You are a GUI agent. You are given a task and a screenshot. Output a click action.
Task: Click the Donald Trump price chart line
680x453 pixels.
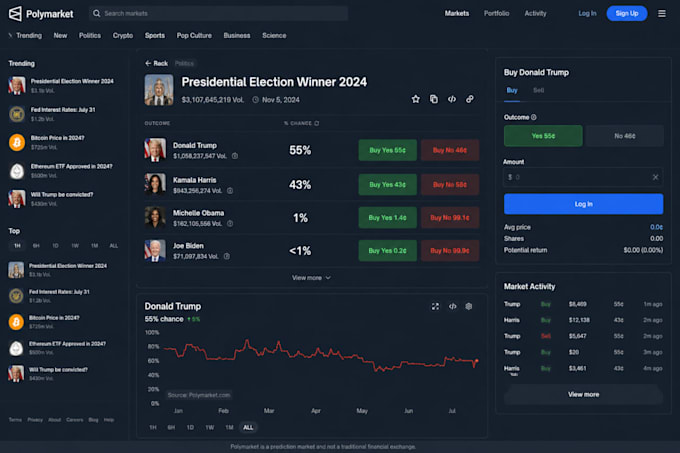[x=321, y=356]
